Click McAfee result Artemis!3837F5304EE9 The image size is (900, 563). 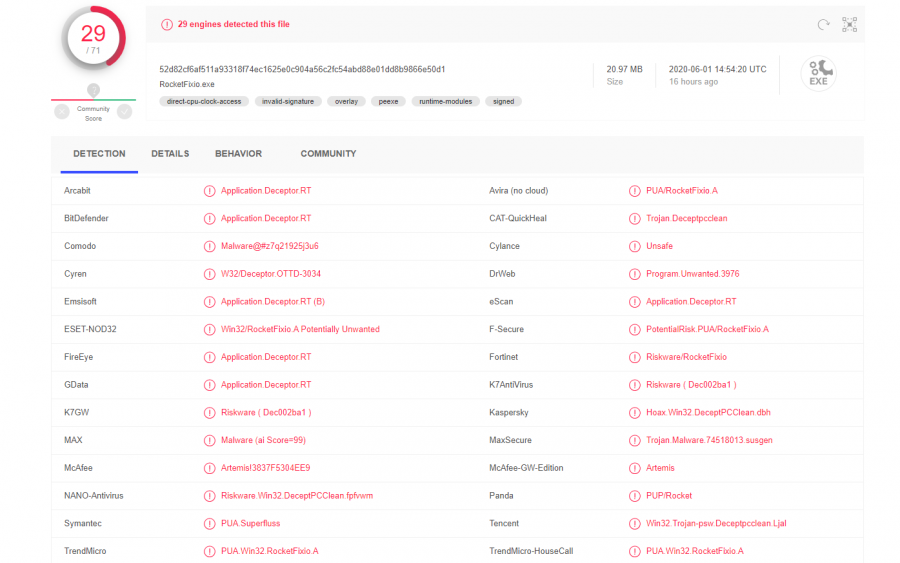point(265,468)
